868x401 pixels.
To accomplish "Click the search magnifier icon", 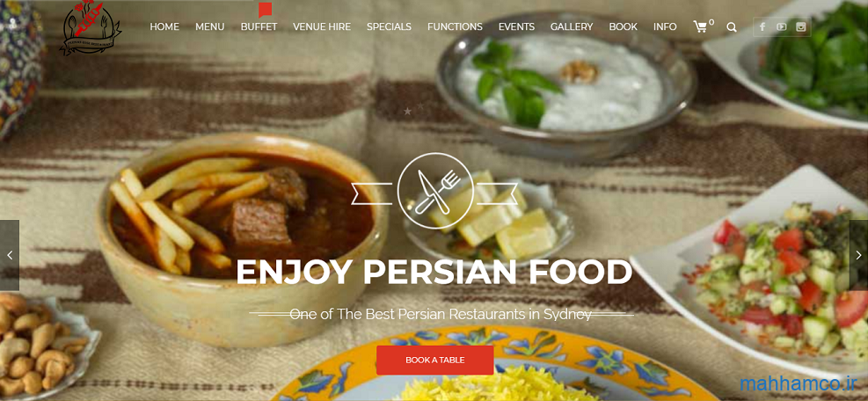I will point(732,26).
